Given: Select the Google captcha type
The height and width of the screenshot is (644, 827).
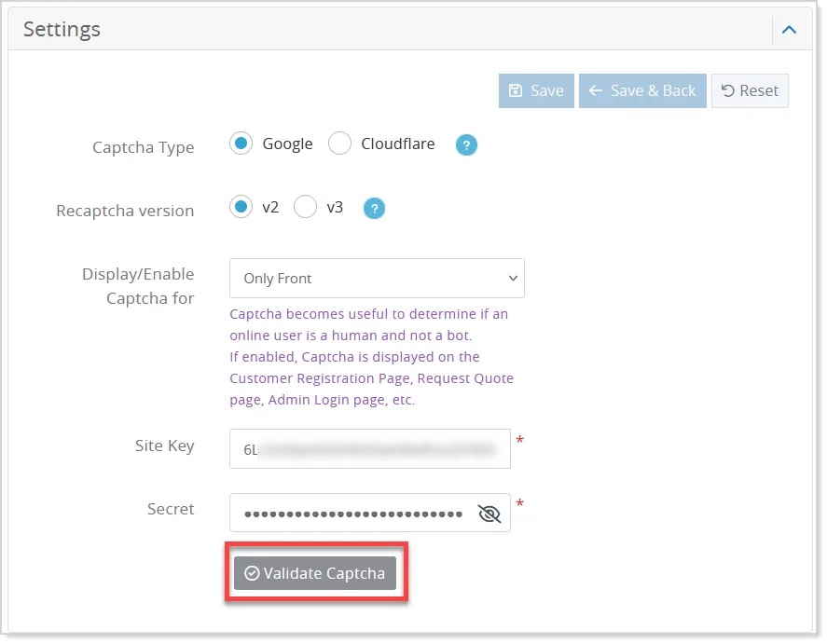Looking at the screenshot, I should 241,144.
